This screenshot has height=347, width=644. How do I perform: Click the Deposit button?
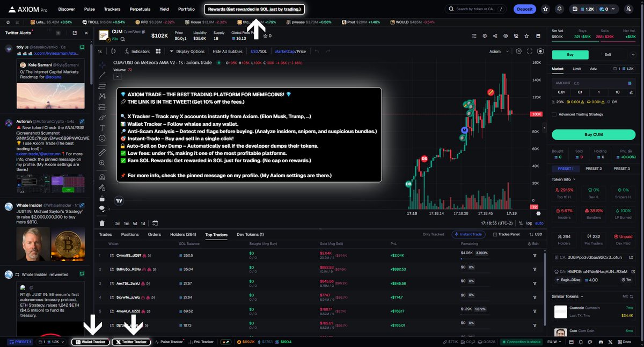(x=524, y=9)
